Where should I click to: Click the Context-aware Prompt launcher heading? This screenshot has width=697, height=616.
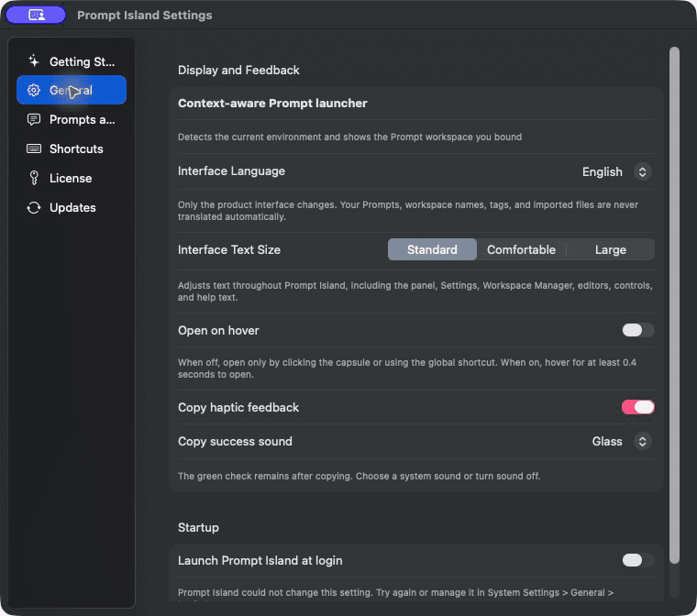(272, 103)
